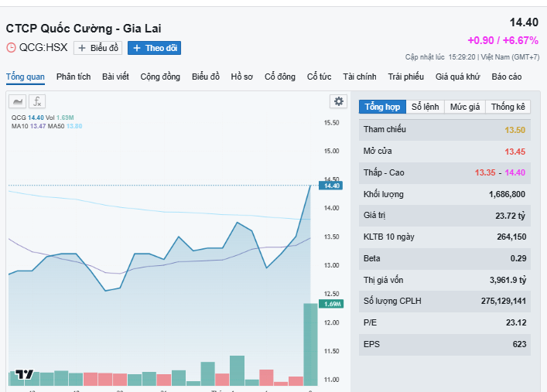Select the Cổ tức tab
The image size is (547, 392).
point(319,77)
